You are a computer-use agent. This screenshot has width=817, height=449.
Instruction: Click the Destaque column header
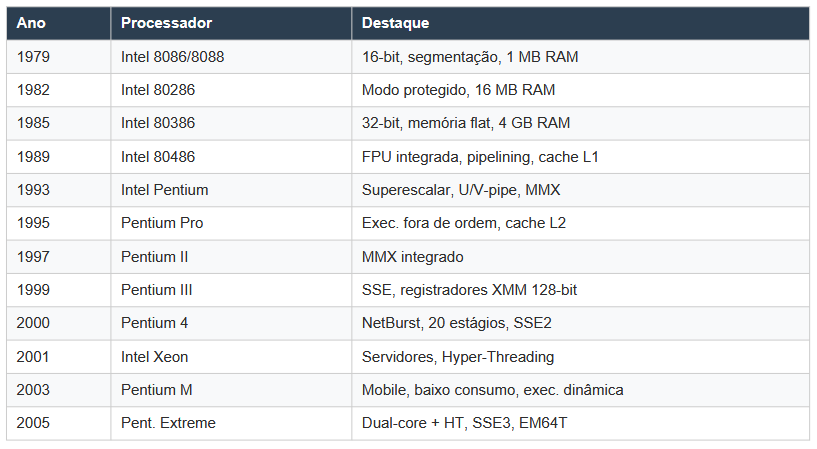tap(580, 23)
